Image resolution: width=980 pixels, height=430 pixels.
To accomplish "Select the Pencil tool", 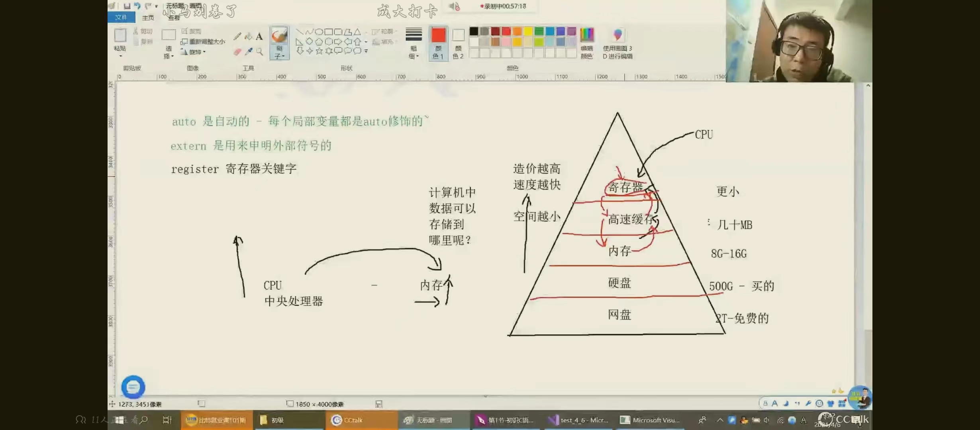I will (237, 37).
